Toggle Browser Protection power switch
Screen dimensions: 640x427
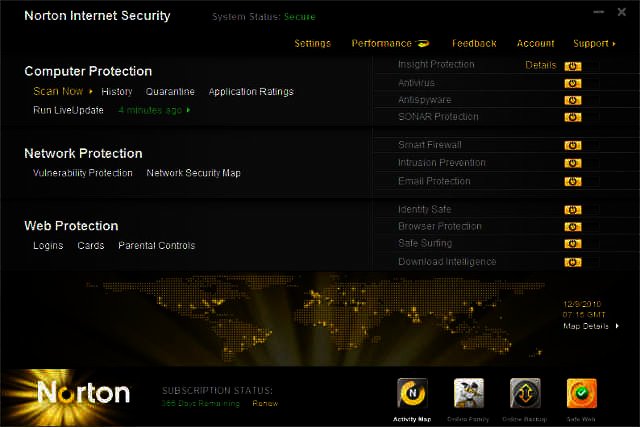point(573,227)
